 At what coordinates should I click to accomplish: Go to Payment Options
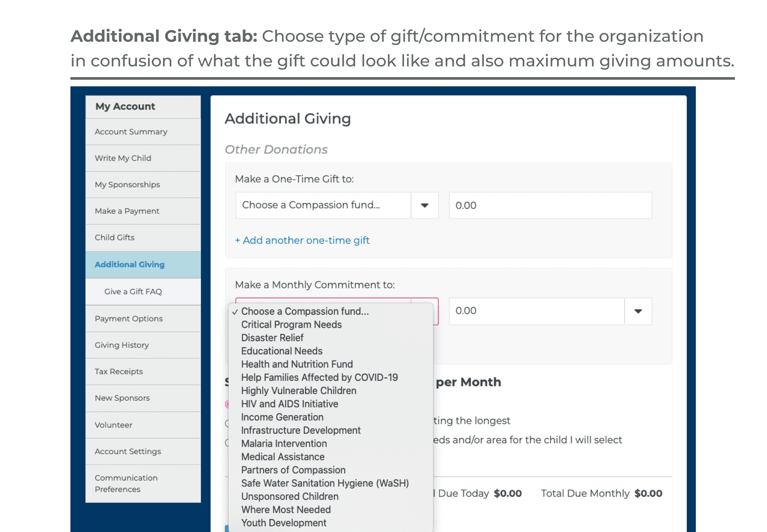(143, 319)
